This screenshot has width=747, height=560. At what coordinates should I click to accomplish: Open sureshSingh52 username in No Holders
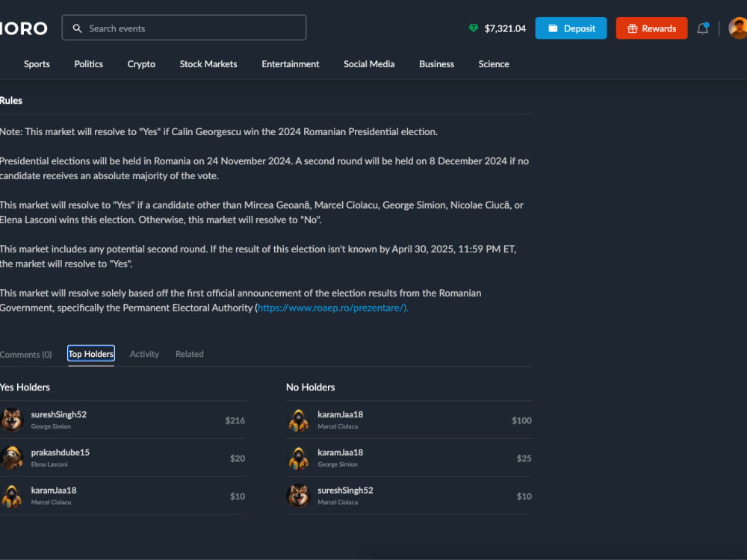[345, 490]
